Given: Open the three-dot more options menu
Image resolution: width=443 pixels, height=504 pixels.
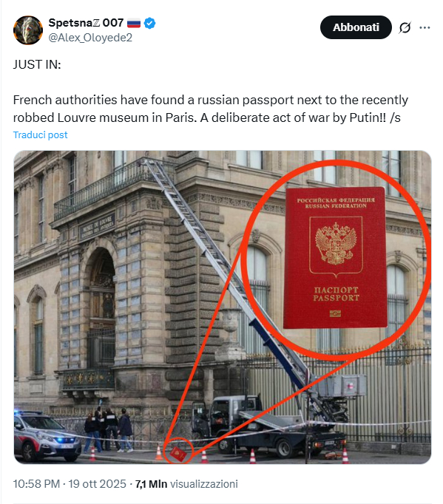Looking at the screenshot, I should [x=425, y=27].
